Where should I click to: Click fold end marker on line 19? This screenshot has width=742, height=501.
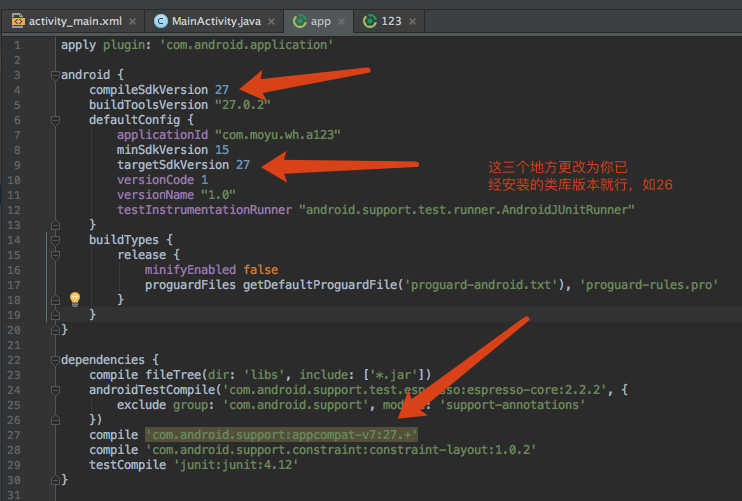click(55, 315)
